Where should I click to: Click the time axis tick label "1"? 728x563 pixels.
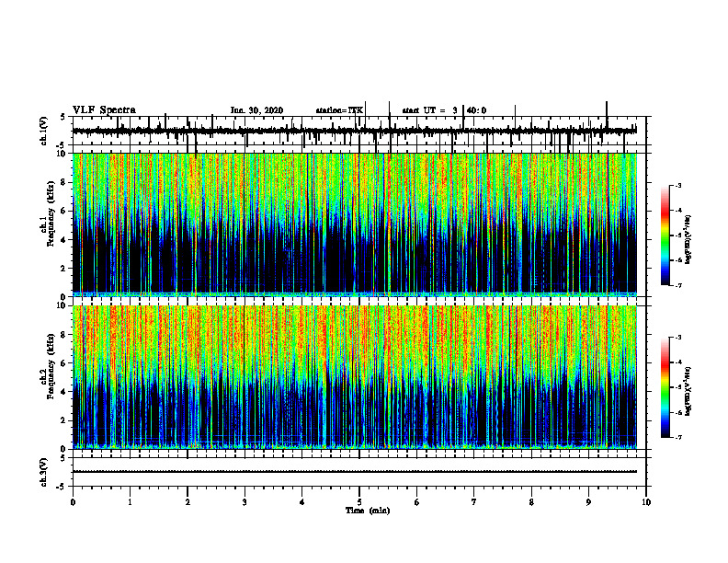[x=131, y=502]
